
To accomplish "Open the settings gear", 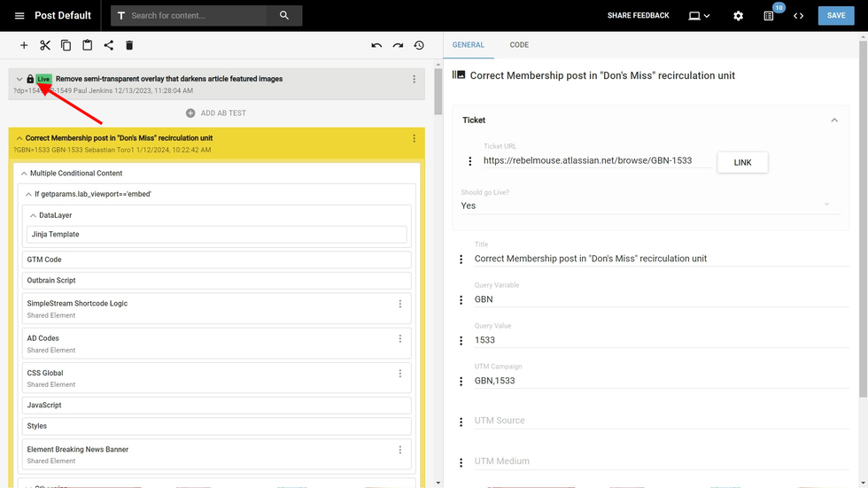I will click(x=738, y=16).
